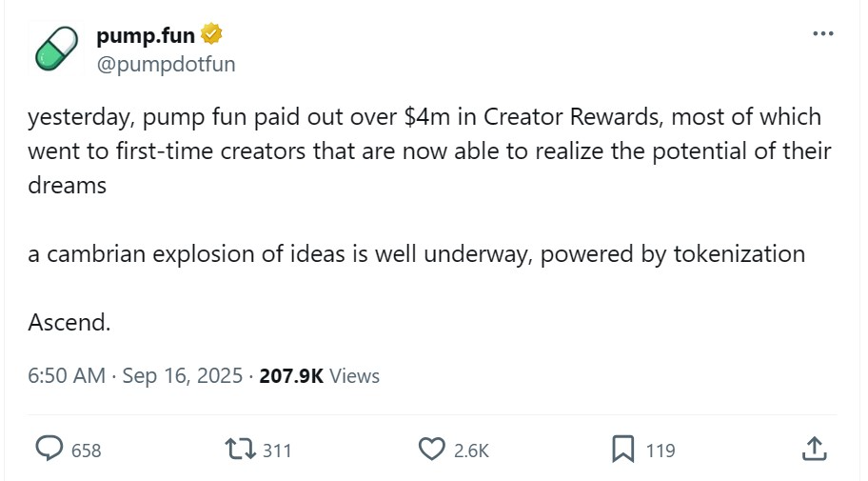Click the 6:50 AM timestamp
This screenshot has width=868, height=481.
point(67,376)
